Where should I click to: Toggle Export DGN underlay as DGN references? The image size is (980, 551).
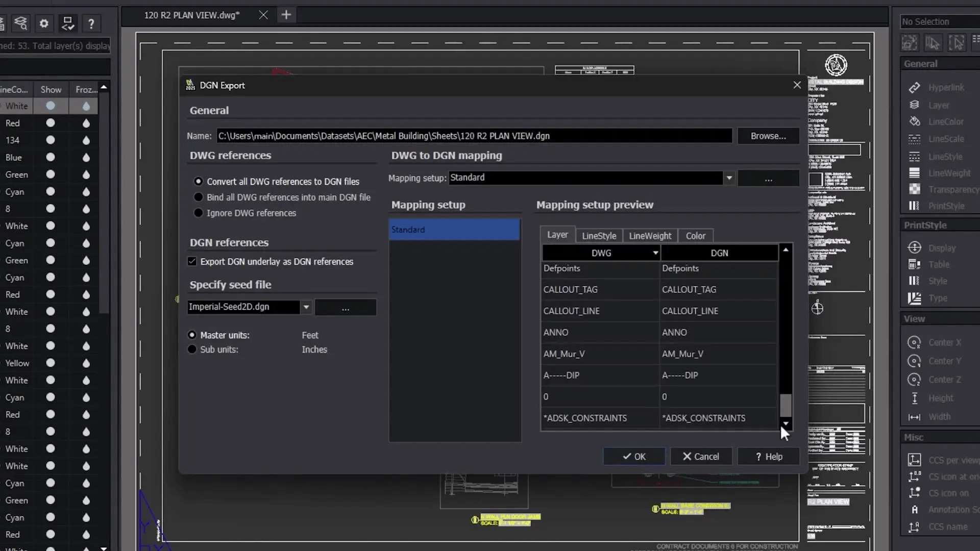(192, 261)
